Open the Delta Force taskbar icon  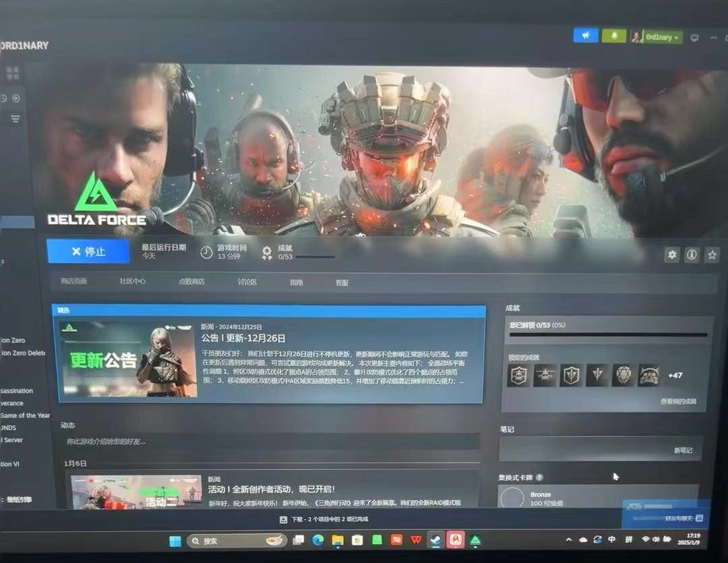pos(475,540)
